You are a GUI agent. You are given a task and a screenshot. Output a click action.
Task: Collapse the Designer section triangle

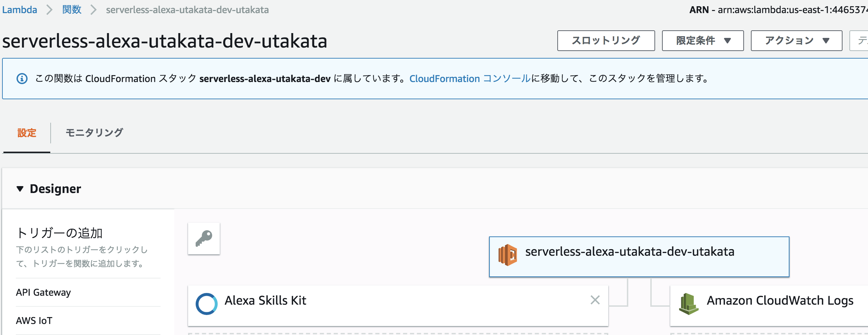(x=20, y=189)
